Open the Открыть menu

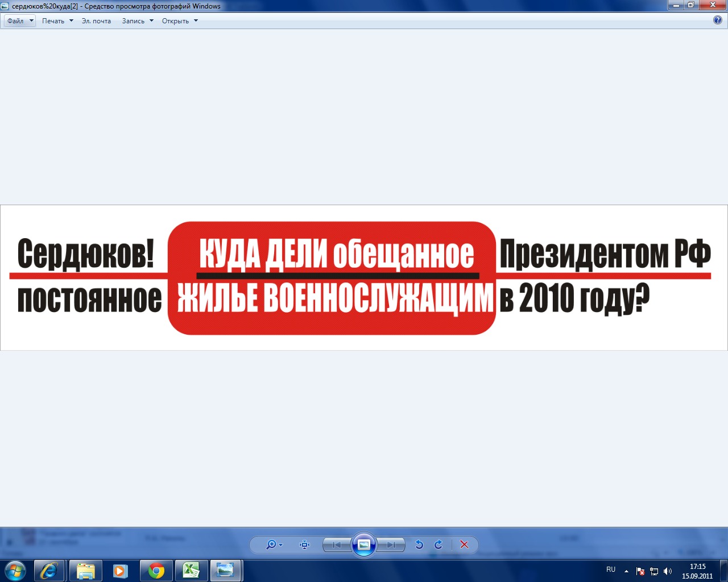180,21
